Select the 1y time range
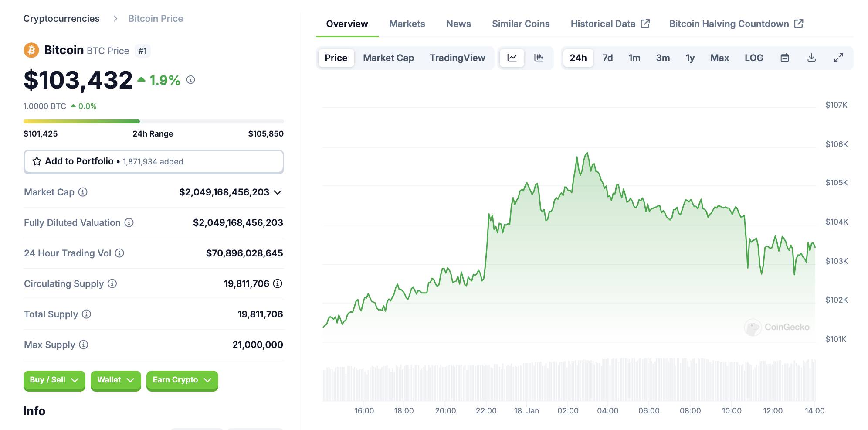 click(690, 58)
